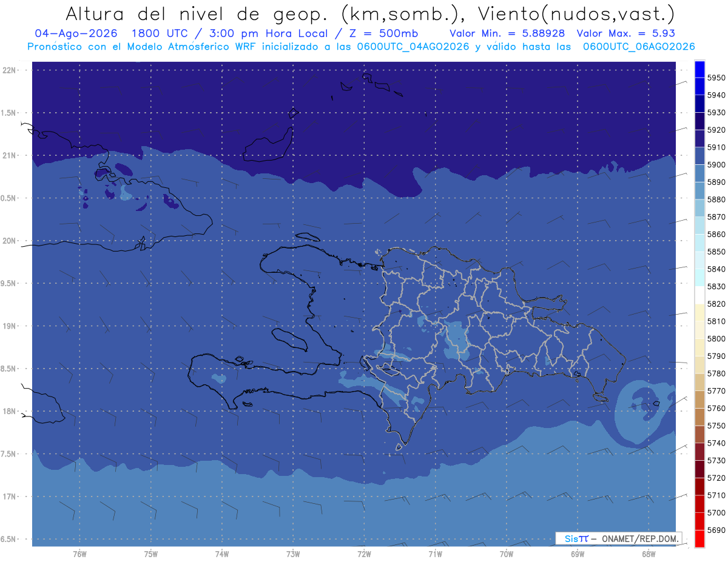
Task: Click the bright red swatch below 5690
Action: 699,538
